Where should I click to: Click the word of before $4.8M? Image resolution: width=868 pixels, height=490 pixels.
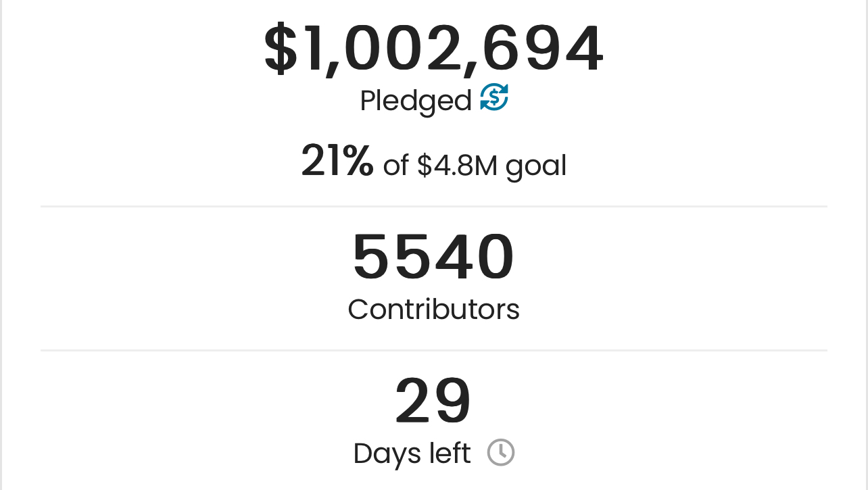pos(396,166)
